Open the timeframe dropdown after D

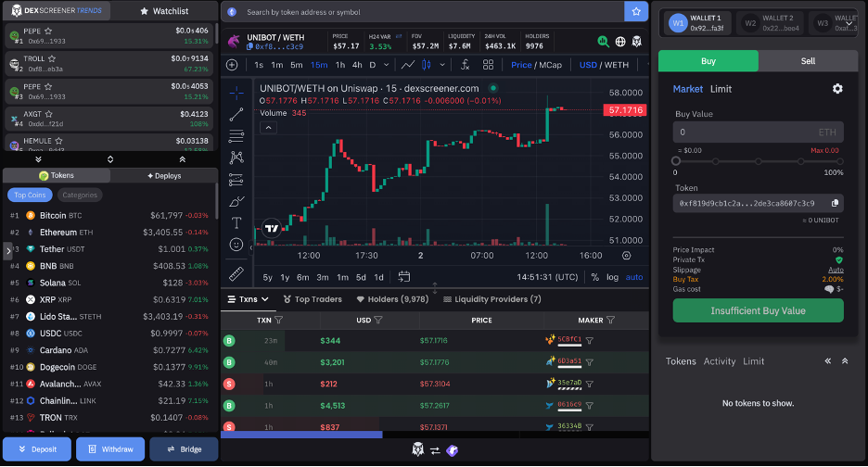point(387,65)
